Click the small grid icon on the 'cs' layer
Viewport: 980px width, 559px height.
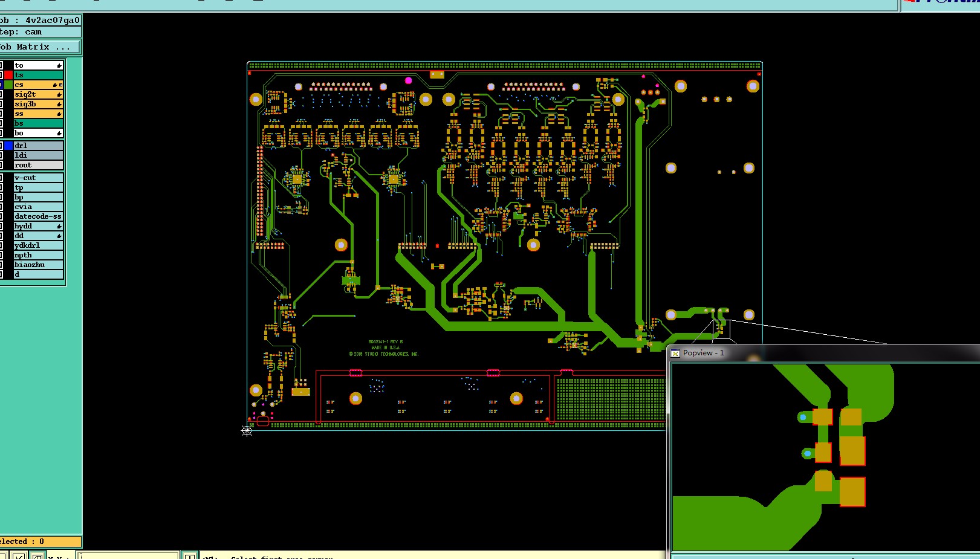pos(60,85)
